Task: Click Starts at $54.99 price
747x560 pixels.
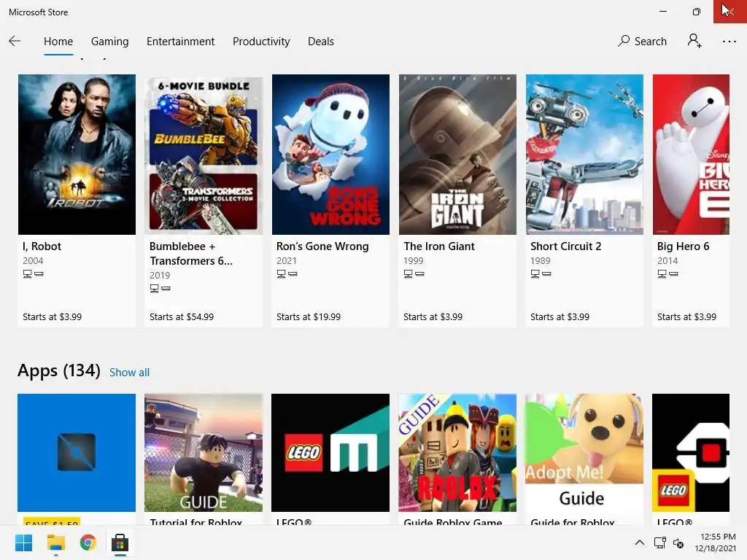Action: 182,316
